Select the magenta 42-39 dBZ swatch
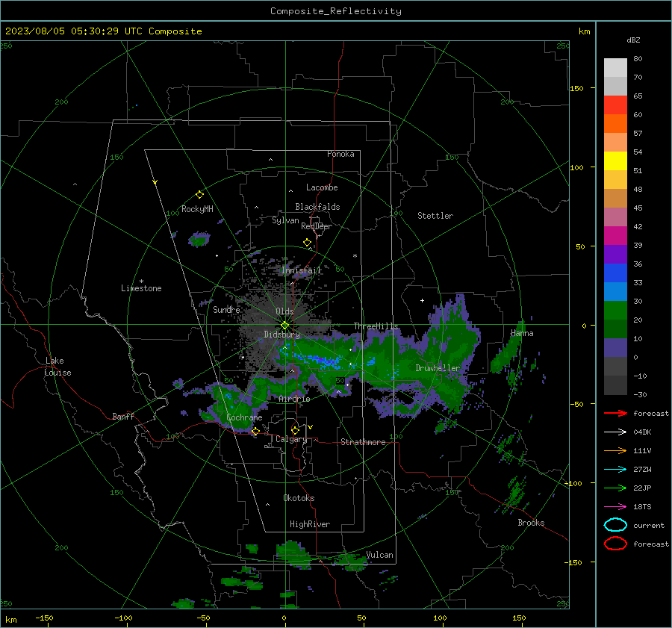Image resolution: width=672 pixels, height=628 pixels. tap(615, 236)
